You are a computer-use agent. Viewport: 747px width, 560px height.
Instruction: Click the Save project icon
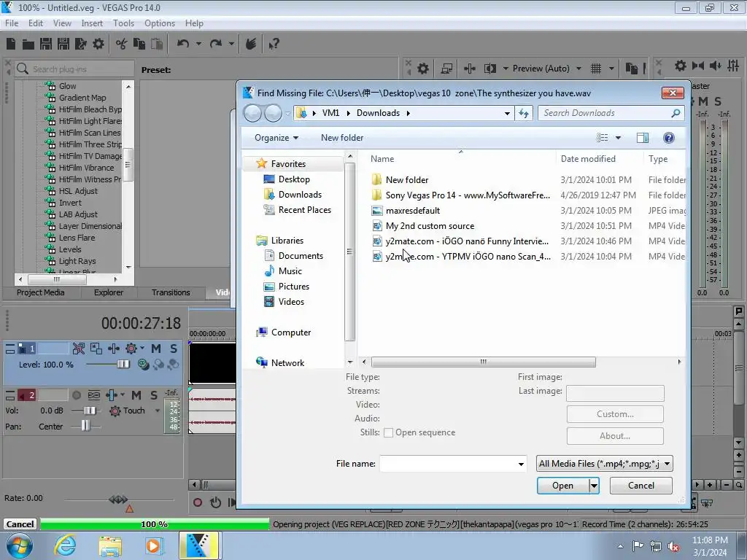pyautogui.click(x=46, y=44)
